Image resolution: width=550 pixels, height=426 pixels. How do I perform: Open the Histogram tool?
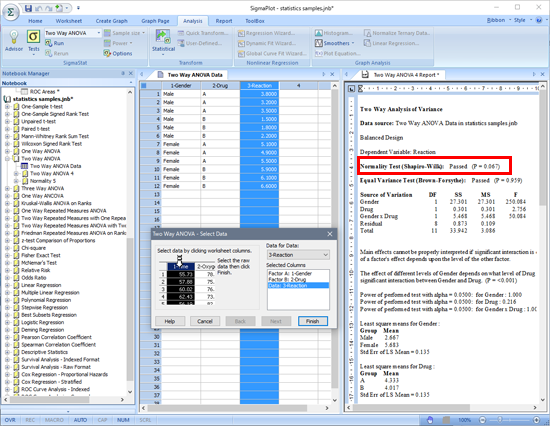[334, 33]
